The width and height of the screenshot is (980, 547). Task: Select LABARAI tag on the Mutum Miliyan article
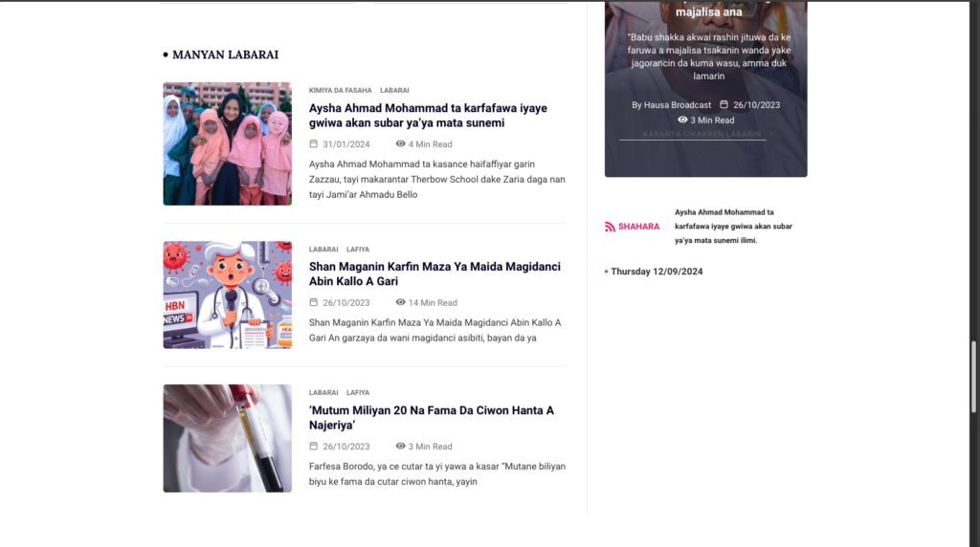point(323,393)
